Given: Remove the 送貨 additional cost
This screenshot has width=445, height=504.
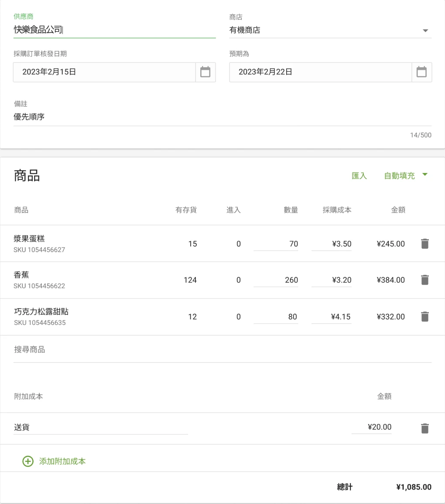Looking at the screenshot, I should (x=424, y=427).
